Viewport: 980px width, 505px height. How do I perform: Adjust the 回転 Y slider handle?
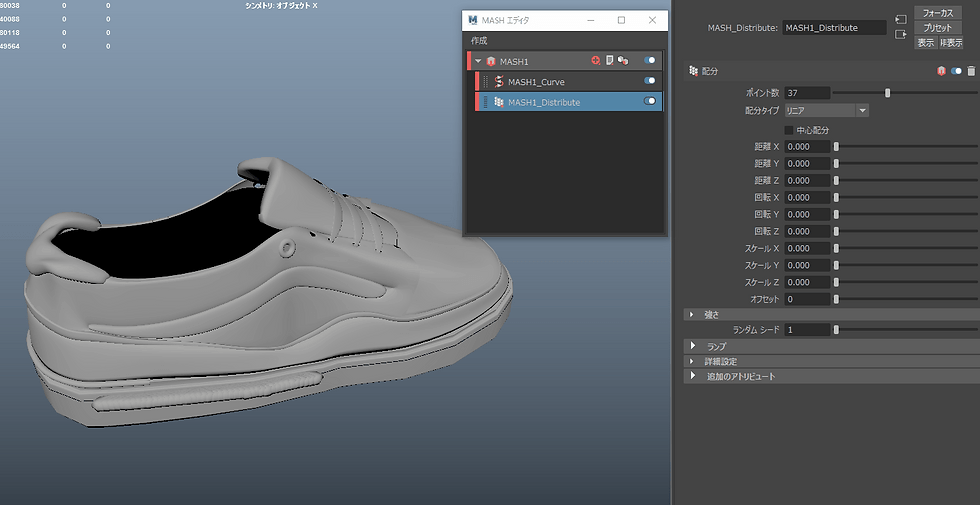pyautogui.click(x=836, y=214)
